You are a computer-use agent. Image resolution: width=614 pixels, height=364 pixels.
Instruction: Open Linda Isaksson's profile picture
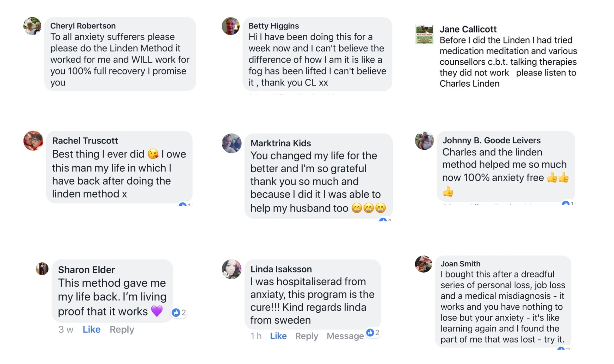[232, 269]
